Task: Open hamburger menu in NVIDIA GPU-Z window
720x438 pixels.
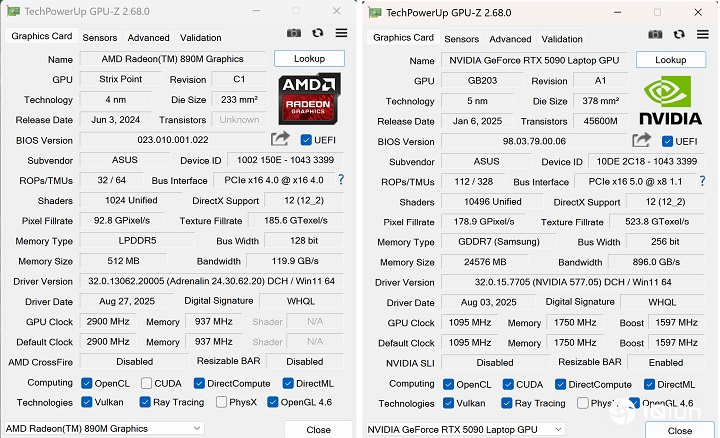Action: [x=703, y=35]
